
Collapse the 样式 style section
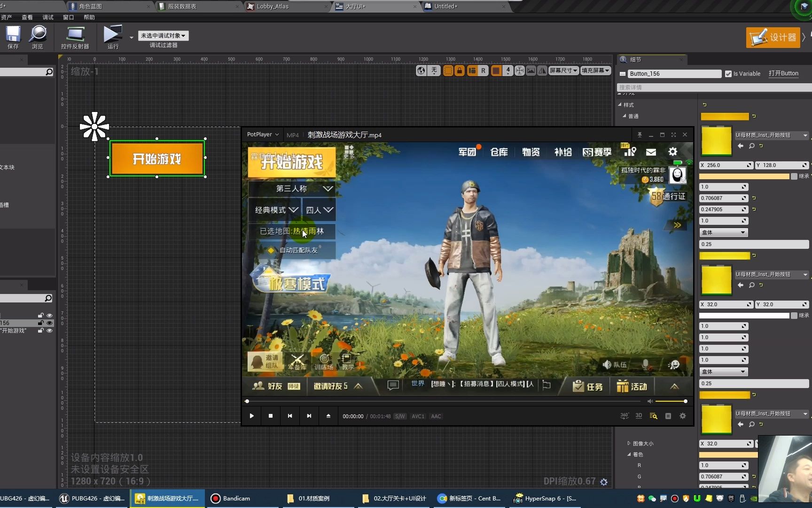(x=620, y=105)
